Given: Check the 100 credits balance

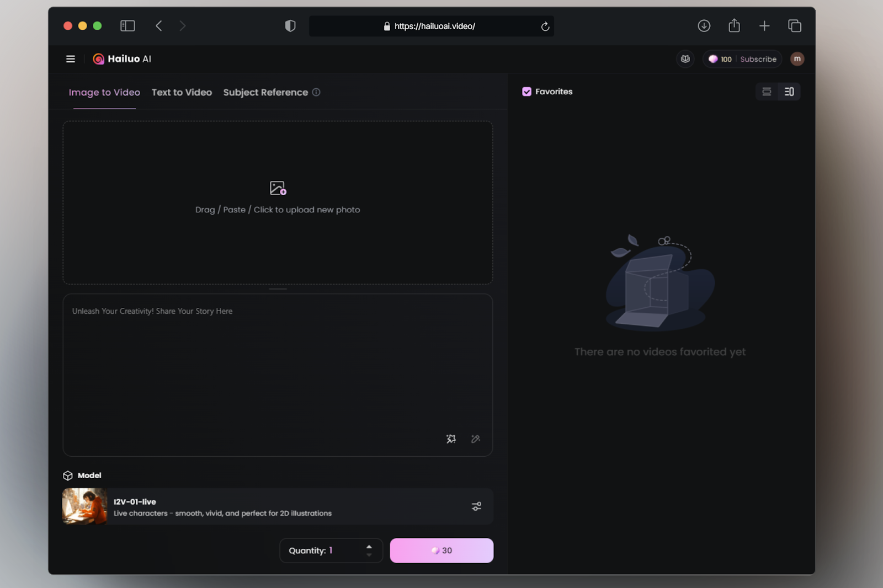Looking at the screenshot, I should pyautogui.click(x=720, y=59).
